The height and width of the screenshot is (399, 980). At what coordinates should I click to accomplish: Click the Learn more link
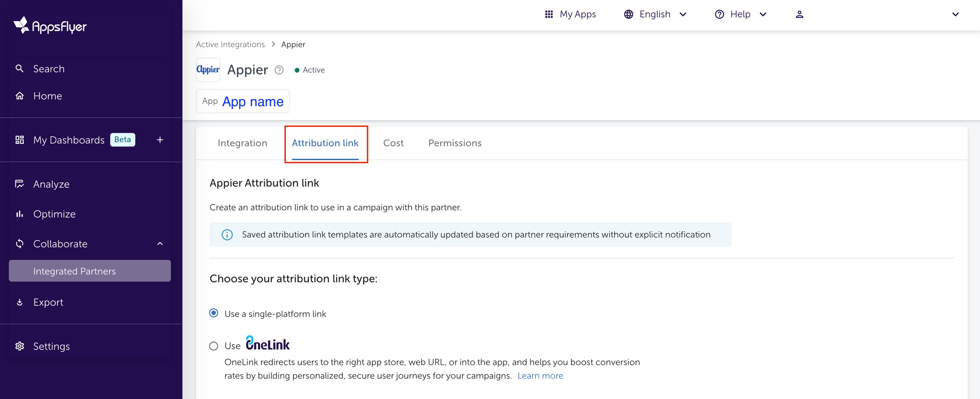[x=540, y=376]
